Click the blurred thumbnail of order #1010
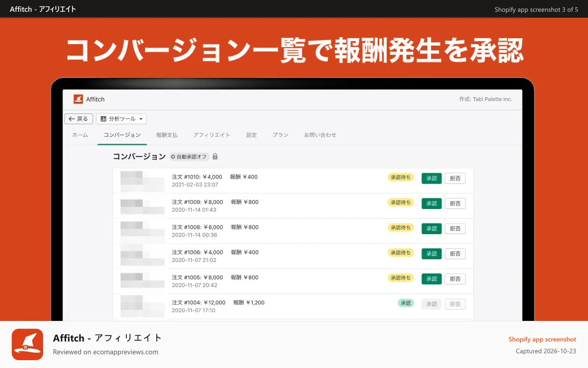This screenshot has width=588, height=368. [x=143, y=181]
